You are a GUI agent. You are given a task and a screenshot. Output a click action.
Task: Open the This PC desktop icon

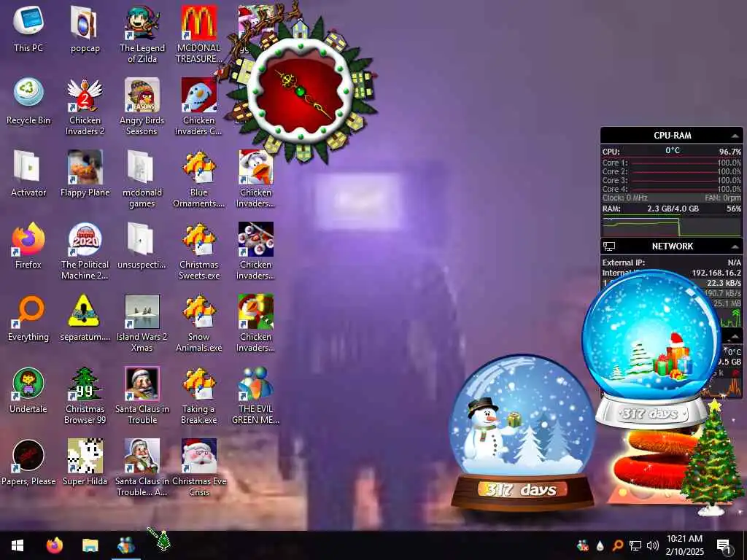(28, 28)
